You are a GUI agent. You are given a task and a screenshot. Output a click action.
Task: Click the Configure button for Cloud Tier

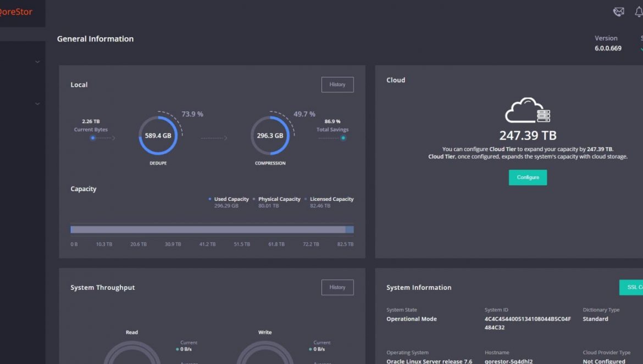pyautogui.click(x=528, y=177)
